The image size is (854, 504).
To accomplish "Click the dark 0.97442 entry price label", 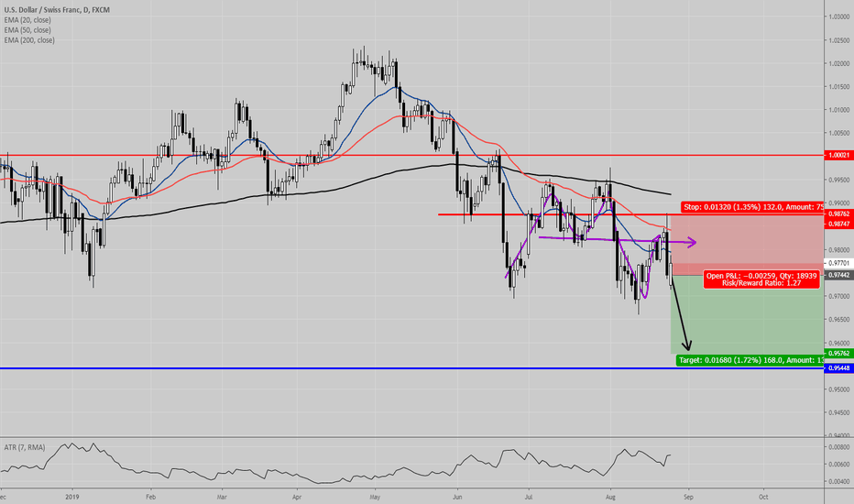I will 838,276.
